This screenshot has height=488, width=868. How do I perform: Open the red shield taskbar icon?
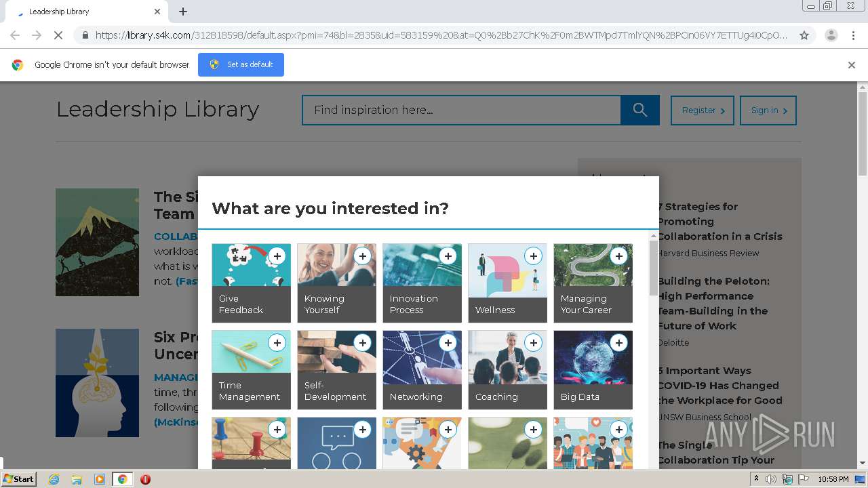145,479
